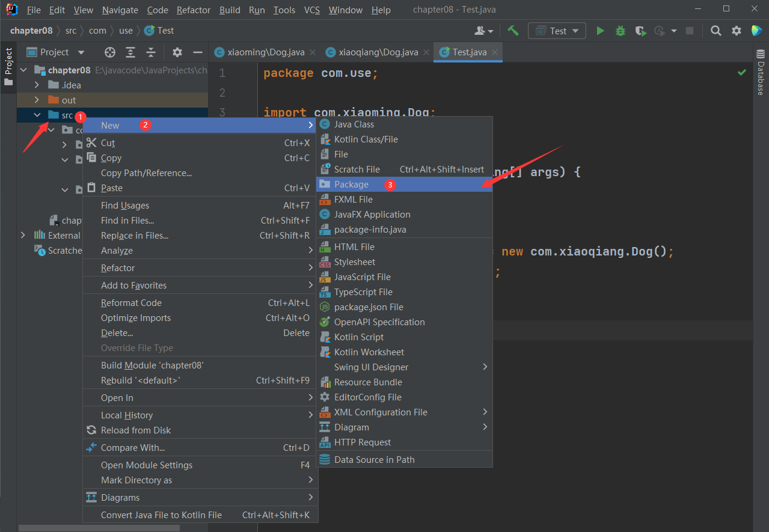Choose Resource Bundle option

[404, 382]
